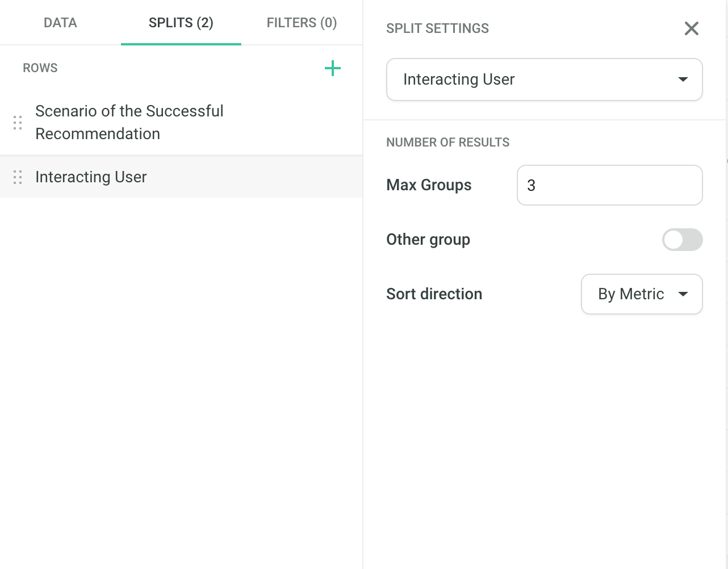Open the Sort direction By Metric dropdown
Screen dimensions: 728x569
pos(642,294)
